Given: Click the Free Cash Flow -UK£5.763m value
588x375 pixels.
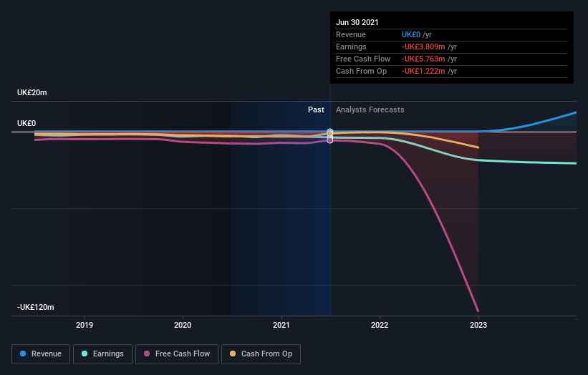Looking at the screenshot, I should 423,59.
